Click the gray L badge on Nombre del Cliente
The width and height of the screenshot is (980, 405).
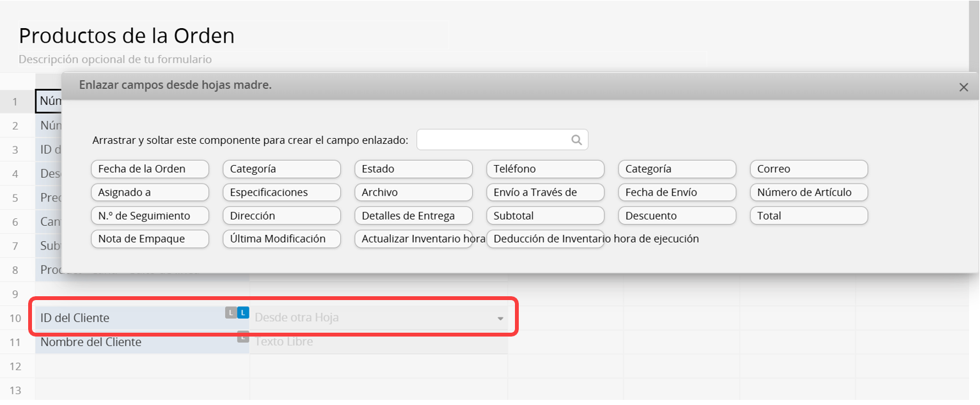(x=242, y=337)
